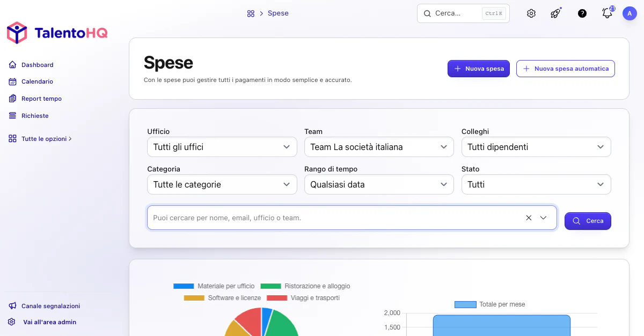
Task: Toggle Totale per mese legend swatch
Action: (x=465, y=304)
